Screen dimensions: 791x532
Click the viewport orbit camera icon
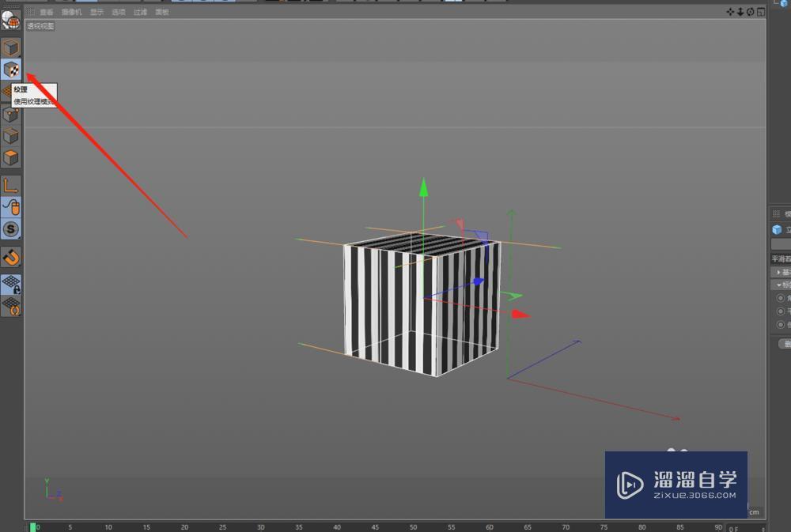[750, 12]
